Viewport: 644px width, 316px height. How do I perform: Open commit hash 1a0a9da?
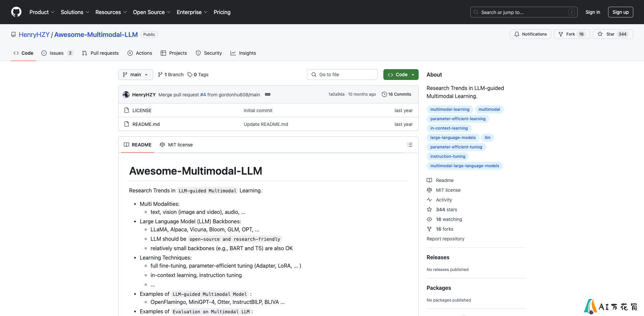(x=336, y=94)
